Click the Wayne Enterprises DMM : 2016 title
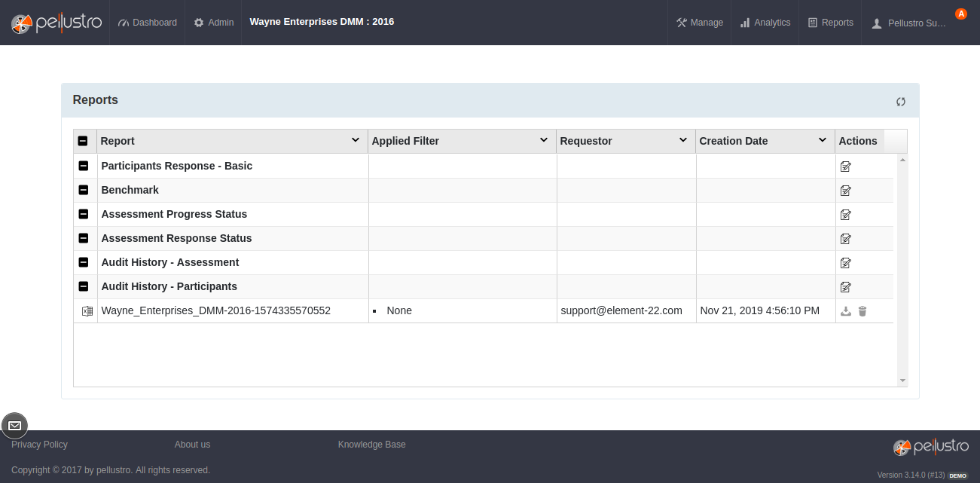Image resolution: width=980 pixels, height=483 pixels. tap(322, 22)
